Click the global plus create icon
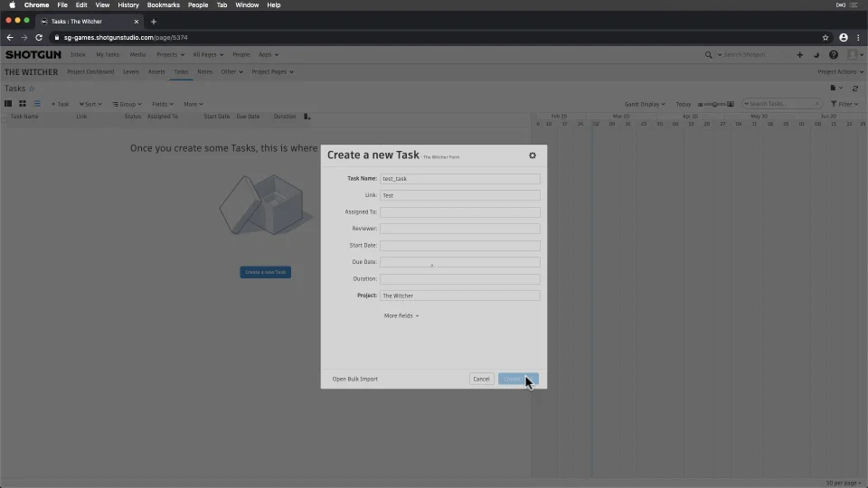 coord(799,55)
